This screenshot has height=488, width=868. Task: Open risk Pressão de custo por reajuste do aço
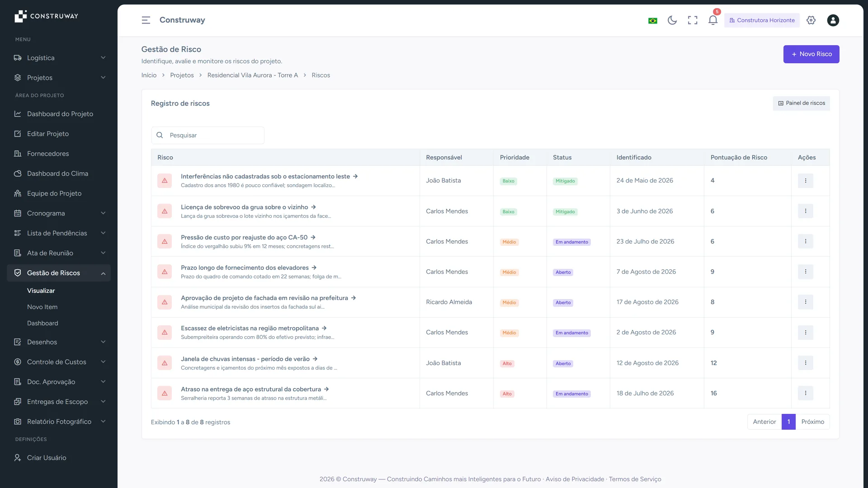(248, 237)
